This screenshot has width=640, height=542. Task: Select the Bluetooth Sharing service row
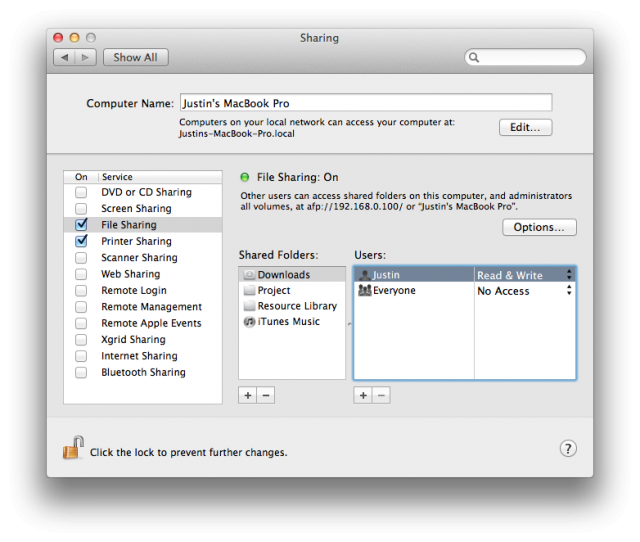pyautogui.click(x=143, y=372)
